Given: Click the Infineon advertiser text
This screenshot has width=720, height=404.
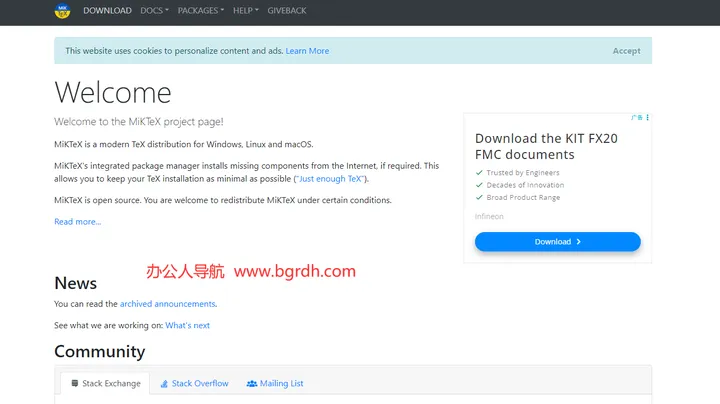Looking at the screenshot, I should 489,216.
